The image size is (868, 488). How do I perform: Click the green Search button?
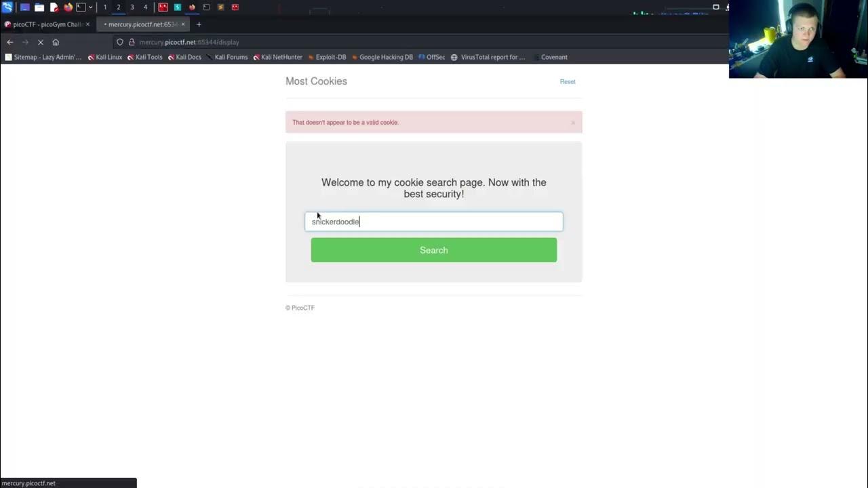pyautogui.click(x=434, y=250)
